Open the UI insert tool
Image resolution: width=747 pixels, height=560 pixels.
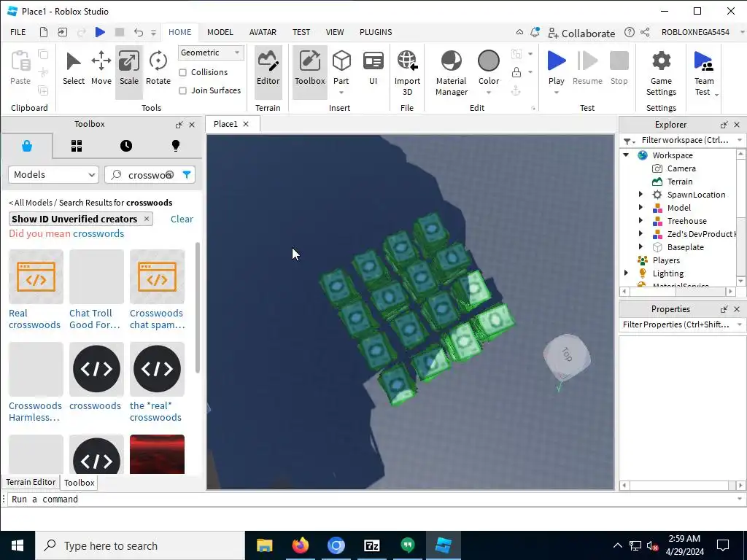tap(373, 69)
